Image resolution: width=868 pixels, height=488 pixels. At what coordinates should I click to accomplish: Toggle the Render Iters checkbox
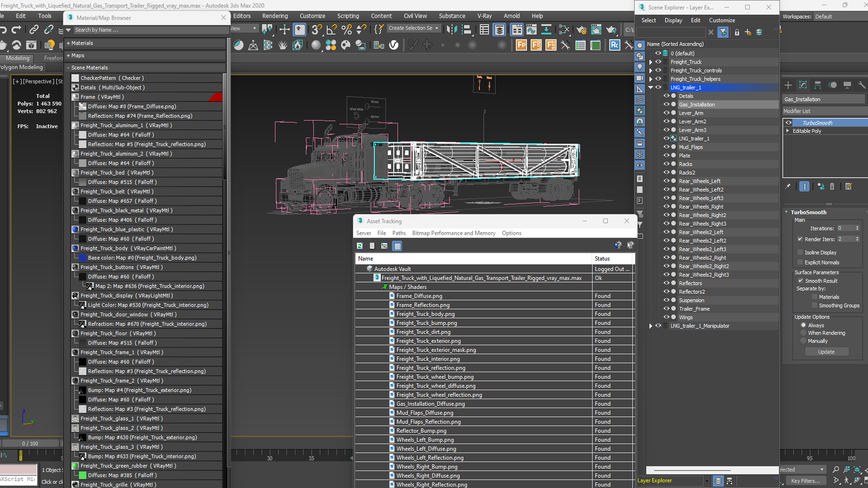800,239
